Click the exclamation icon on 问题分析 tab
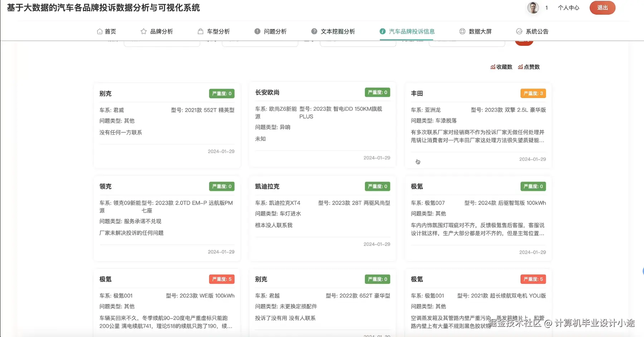Screen dimensions: 644x337 (257, 31)
